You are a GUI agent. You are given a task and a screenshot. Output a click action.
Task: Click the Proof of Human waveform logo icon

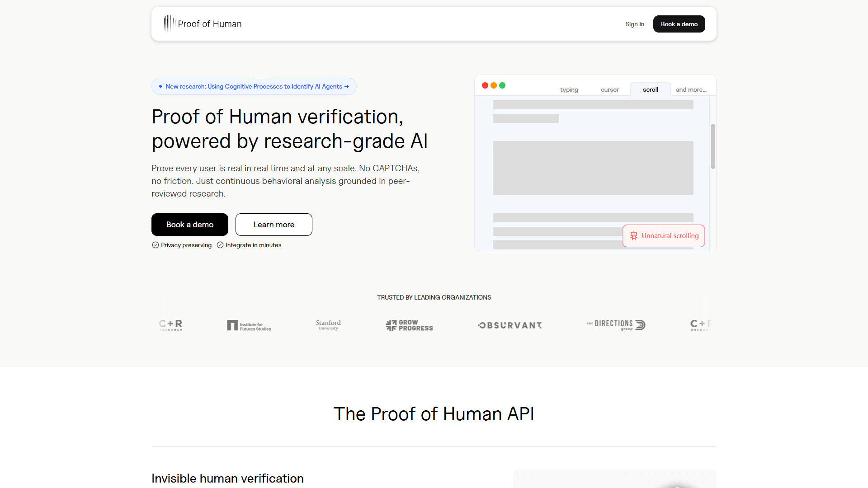pyautogui.click(x=169, y=23)
